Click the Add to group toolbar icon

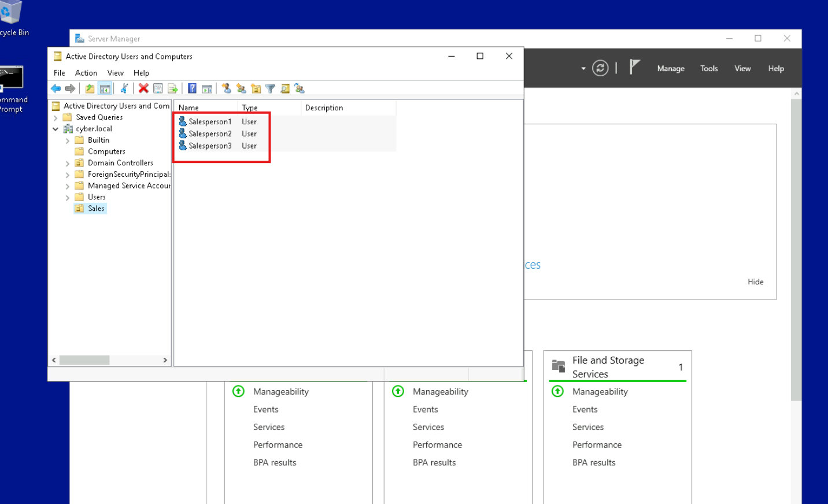300,88
